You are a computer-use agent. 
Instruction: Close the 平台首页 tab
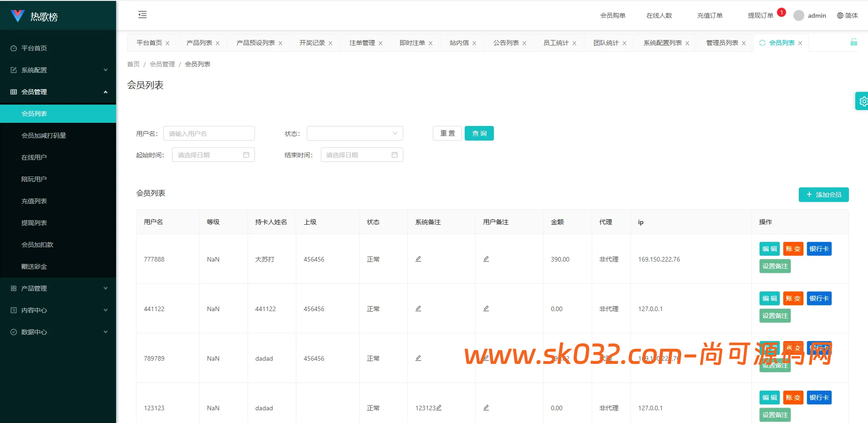click(168, 43)
